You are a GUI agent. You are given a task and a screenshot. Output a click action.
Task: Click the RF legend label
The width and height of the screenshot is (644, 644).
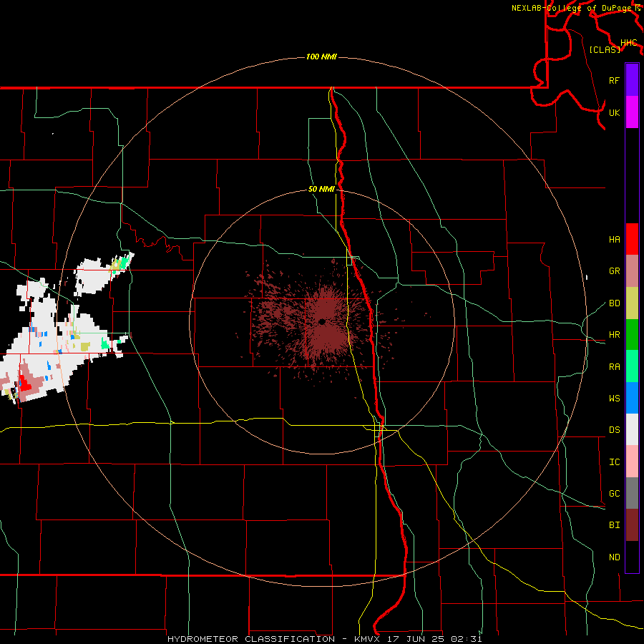click(614, 80)
